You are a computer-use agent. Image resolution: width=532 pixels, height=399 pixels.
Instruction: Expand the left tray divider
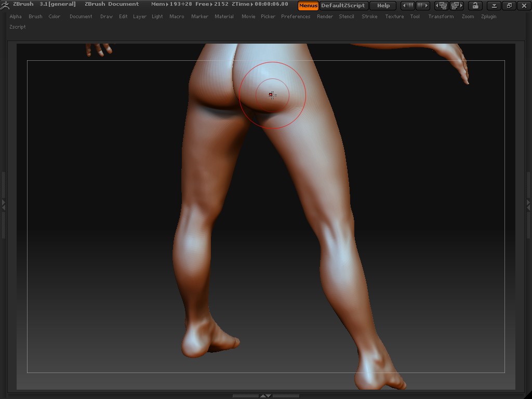point(4,205)
